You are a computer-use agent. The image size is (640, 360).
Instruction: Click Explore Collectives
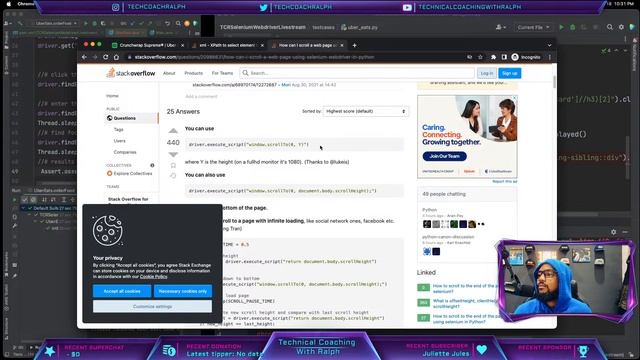click(x=129, y=173)
